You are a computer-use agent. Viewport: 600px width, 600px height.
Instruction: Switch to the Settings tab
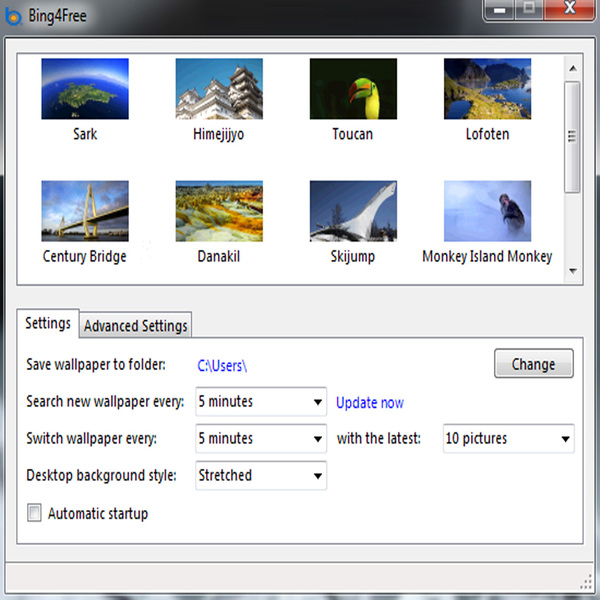point(48,324)
